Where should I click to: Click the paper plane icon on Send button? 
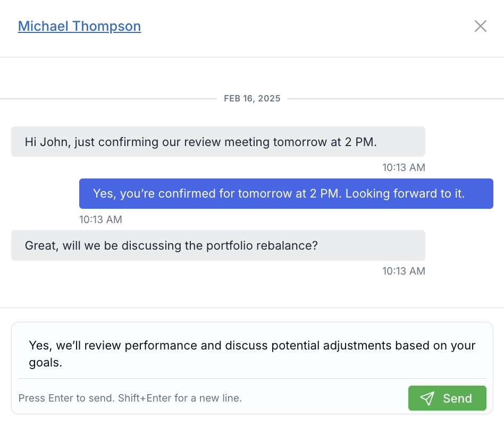point(427,398)
